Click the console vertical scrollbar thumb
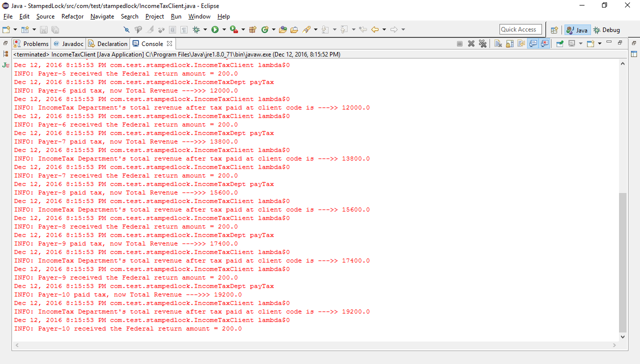The image size is (640, 364). tap(622, 262)
